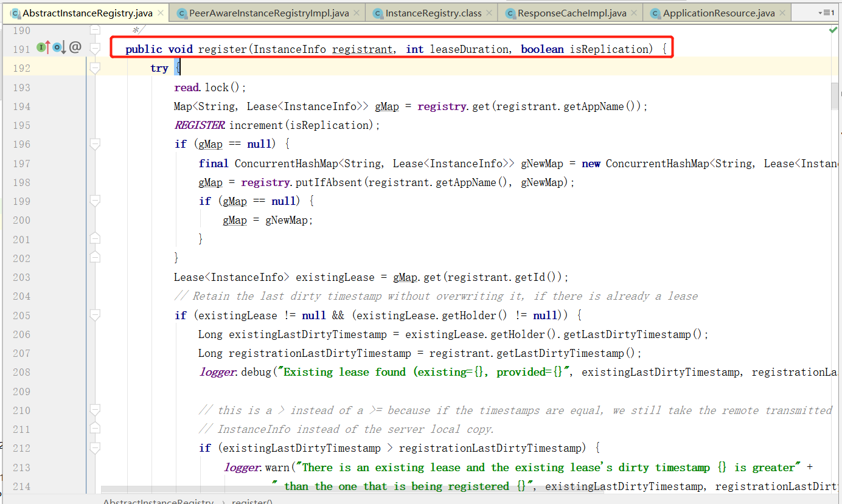
Task: Click the implements-method gutter icon on line 191
Action: click(x=43, y=47)
